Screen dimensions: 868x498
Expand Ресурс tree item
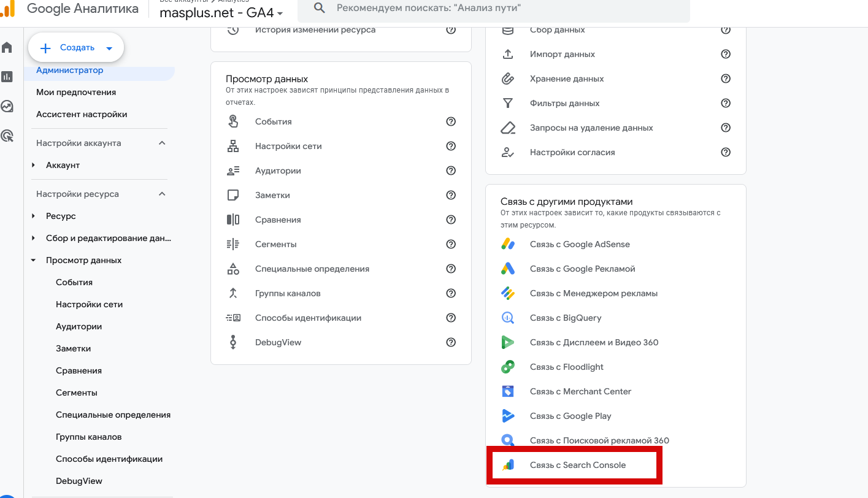[34, 216]
